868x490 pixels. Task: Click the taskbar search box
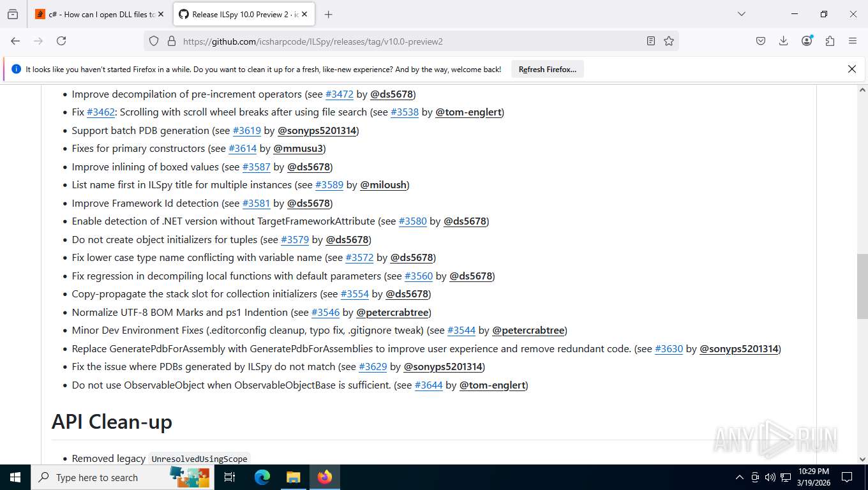(121, 477)
